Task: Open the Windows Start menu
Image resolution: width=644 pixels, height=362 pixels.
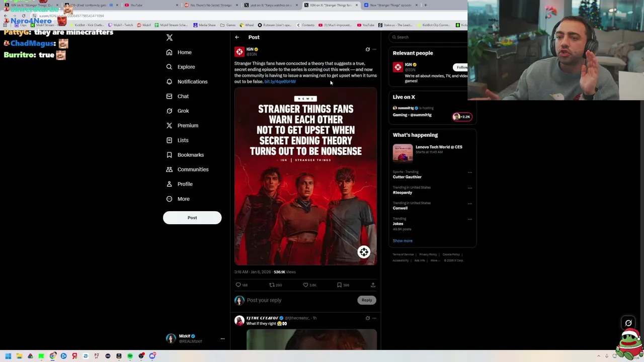Action: [8, 356]
